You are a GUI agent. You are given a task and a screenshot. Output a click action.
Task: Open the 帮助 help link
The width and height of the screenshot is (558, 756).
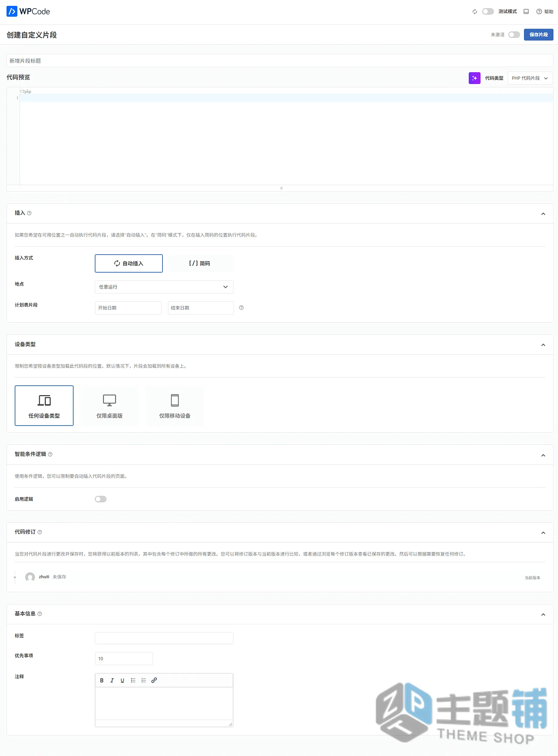(x=545, y=12)
